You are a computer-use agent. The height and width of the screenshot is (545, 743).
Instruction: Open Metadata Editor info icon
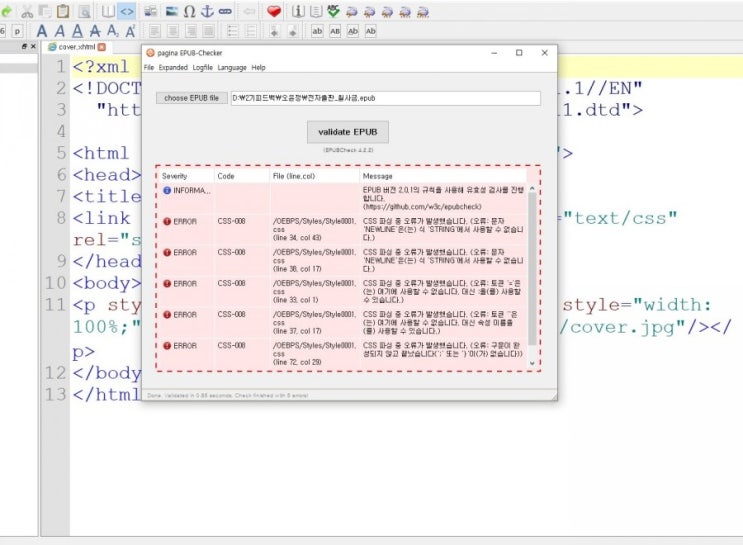(298, 11)
